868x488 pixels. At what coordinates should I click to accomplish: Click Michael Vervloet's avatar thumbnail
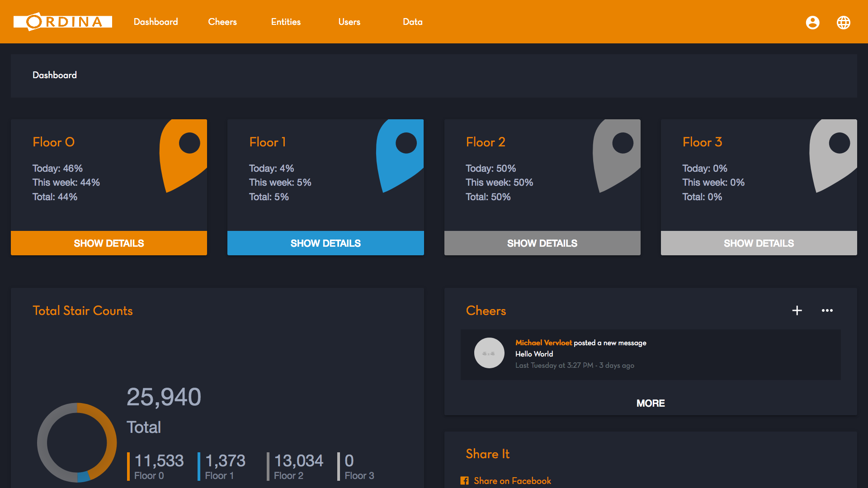[x=489, y=353]
